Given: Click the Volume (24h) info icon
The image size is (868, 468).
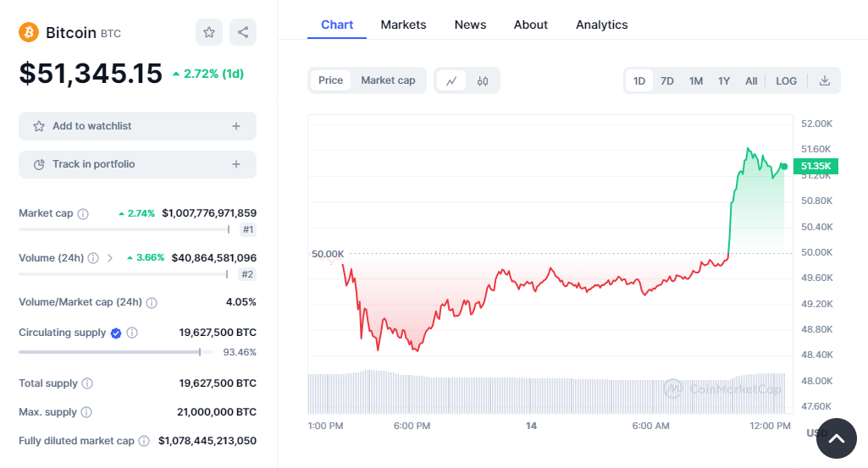Looking at the screenshot, I should [x=93, y=258].
